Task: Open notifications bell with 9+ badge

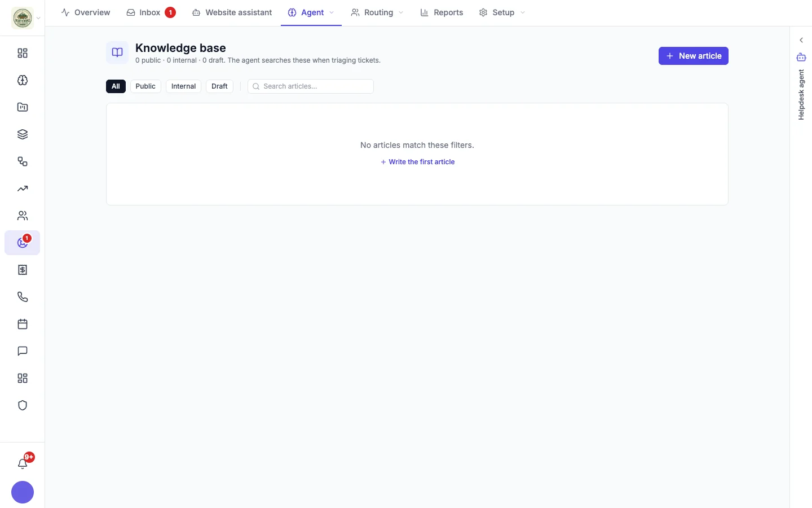Action: [23, 463]
